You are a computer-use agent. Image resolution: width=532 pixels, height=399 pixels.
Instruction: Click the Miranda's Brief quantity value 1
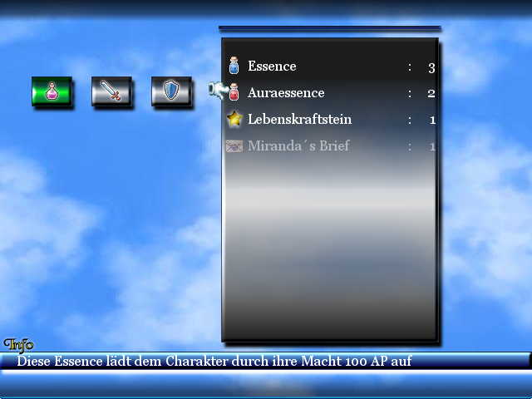pyautogui.click(x=432, y=146)
